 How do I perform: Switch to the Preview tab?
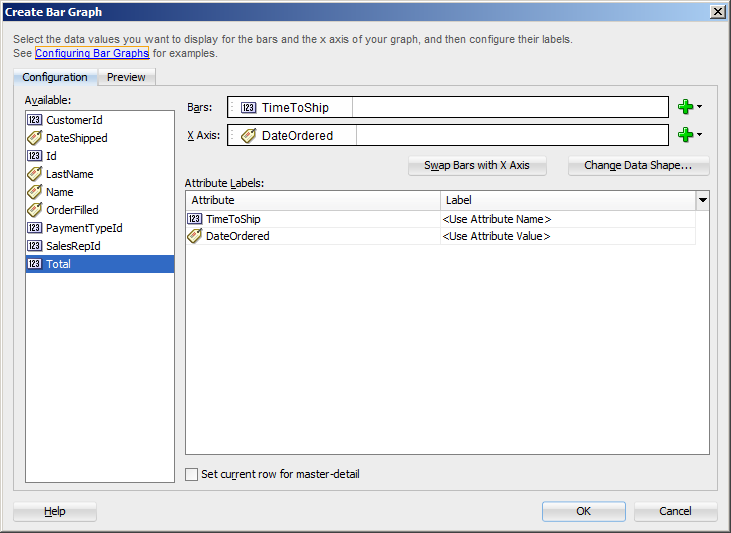(x=126, y=77)
